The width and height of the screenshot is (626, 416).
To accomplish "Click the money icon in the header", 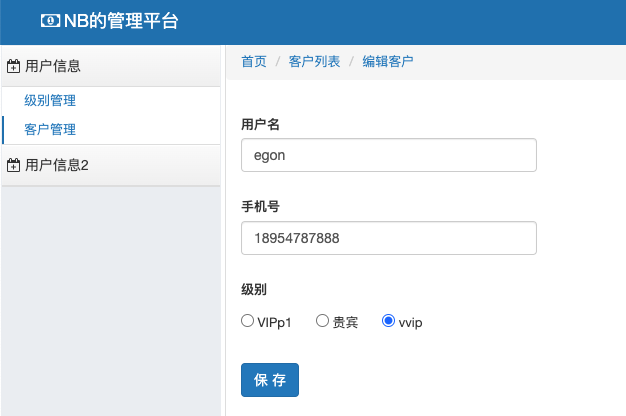I will click(x=50, y=20).
